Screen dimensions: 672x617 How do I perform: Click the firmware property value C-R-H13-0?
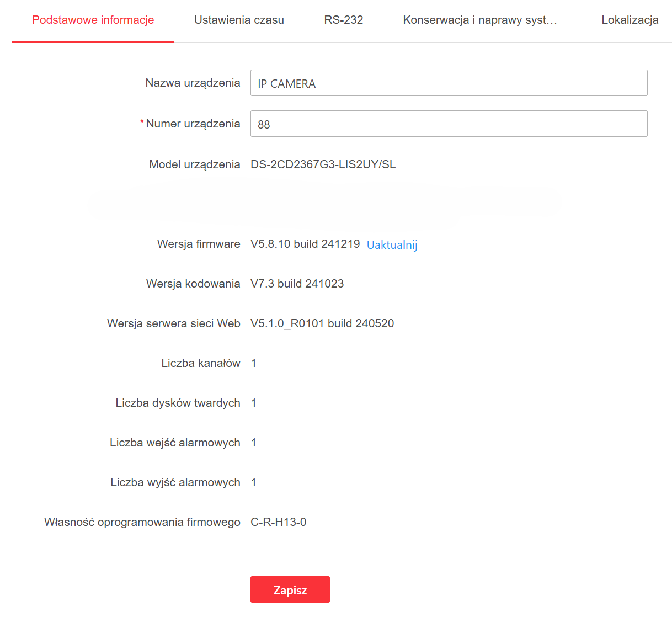pyautogui.click(x=278, y=523)
